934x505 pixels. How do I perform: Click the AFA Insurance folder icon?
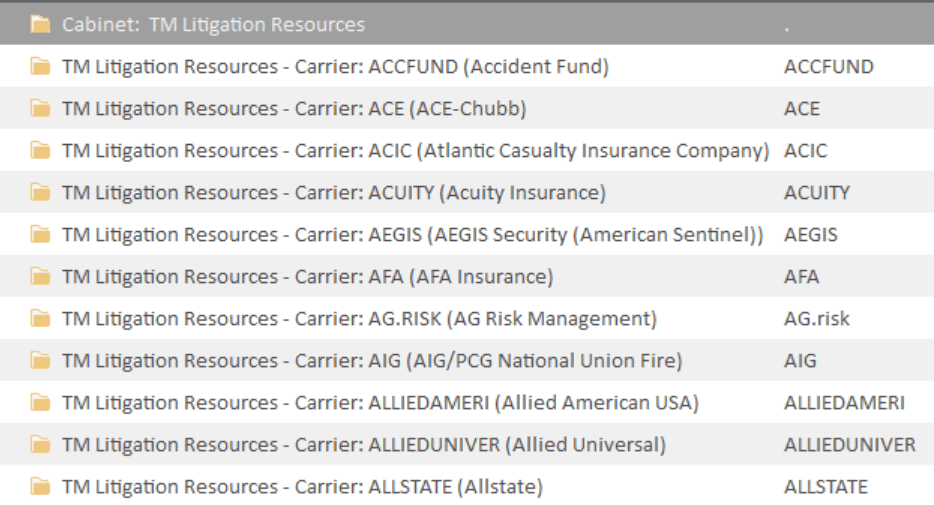tap(41, 276)
